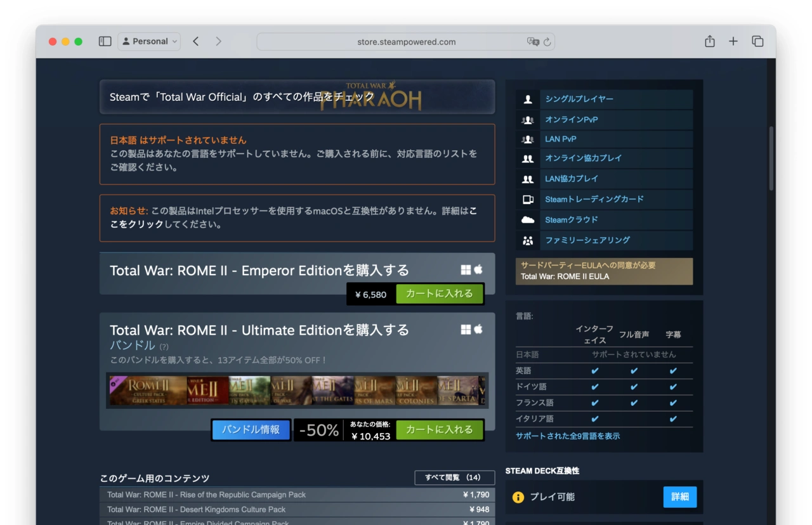Expand all 9 supported languages list
The image size is (812, 525).
pyautogui.click(x=568, y=436)
